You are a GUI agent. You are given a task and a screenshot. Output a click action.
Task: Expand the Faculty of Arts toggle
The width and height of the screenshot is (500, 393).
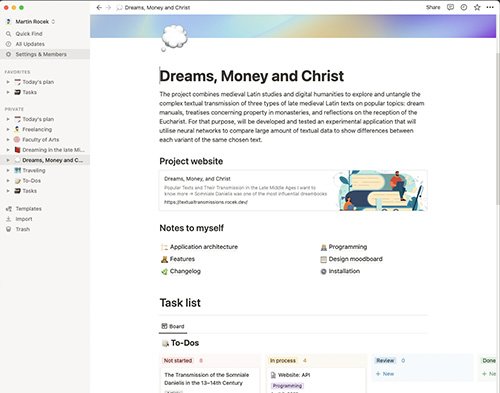coord(8,140)
